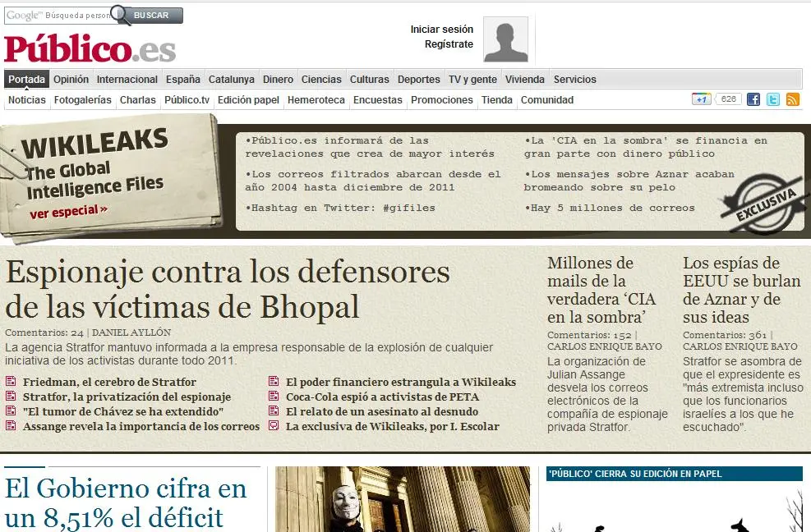811x532 pixels.
Task: Click the 626 share counter bubble
Action: point(728,99)
